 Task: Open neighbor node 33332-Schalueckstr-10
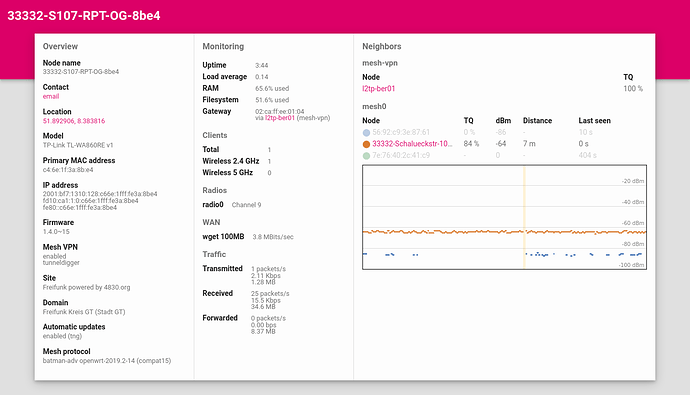click(x=412, y=144)
